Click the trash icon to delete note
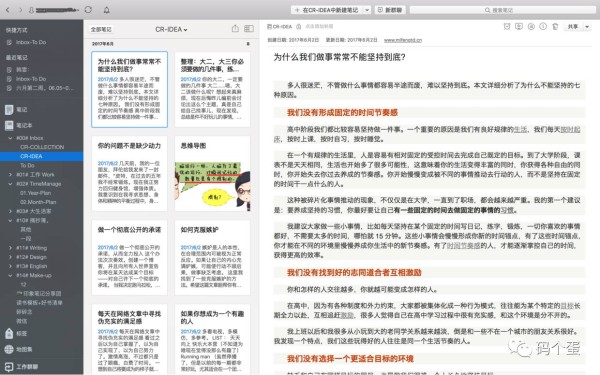This screenshot has width=600, height=375. (555, 26)
